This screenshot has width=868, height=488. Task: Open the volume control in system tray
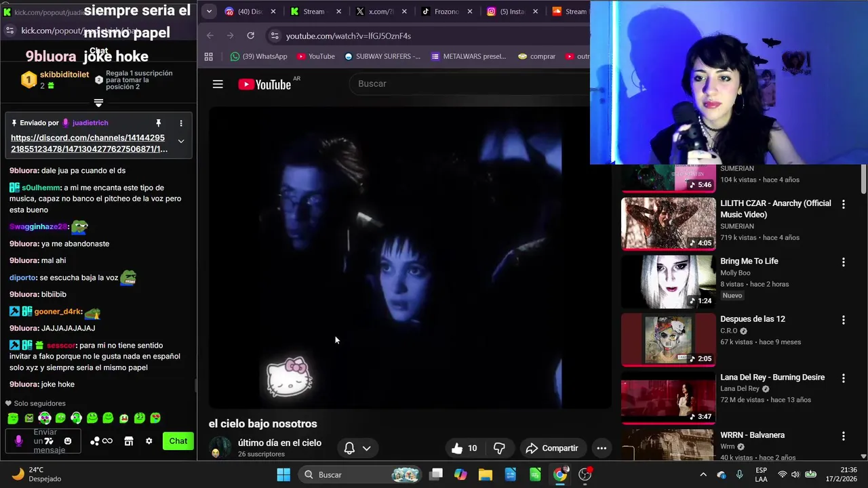795,474
